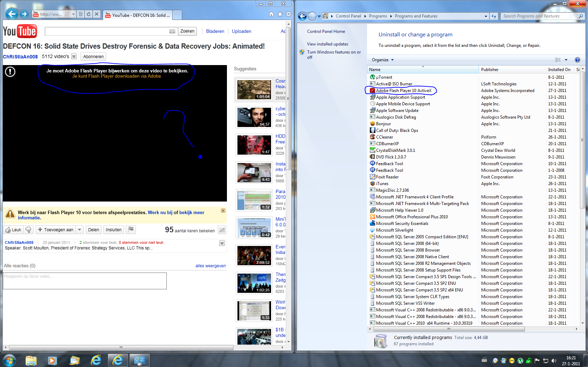This screenshot has width=588, height=367.
Task: Click the Reageren op deze video comment box
Action: pos(85,281)
